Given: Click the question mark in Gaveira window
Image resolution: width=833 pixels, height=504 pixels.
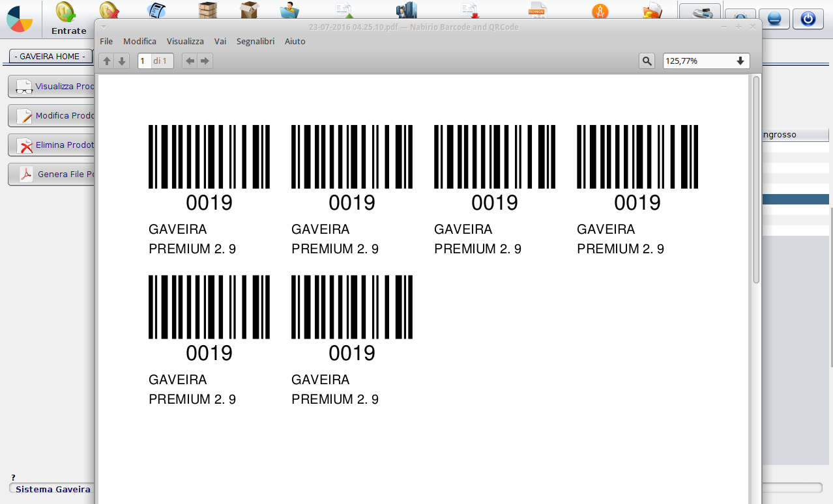Looking at the screenshot, I should (x=13, y=478).
